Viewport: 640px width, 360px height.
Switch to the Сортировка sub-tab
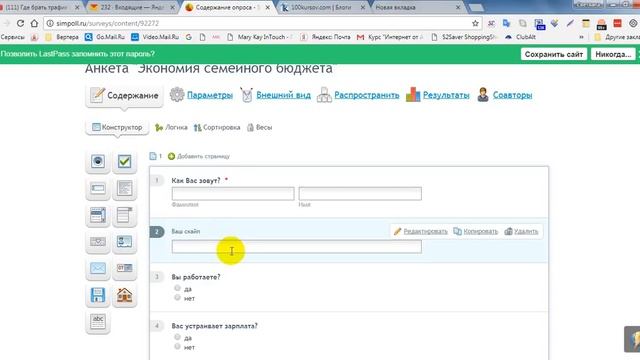(217, 128)
